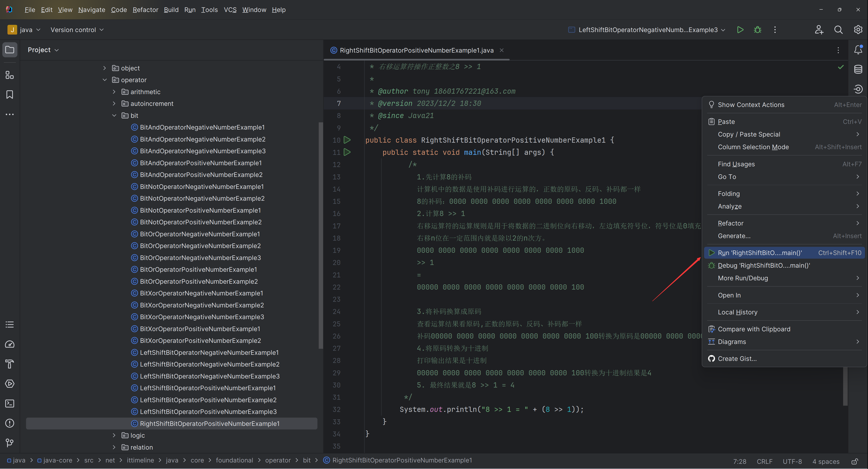Open editor tab options three-dot menu
This screenshot has height=469, width=868.
click(x=838, y=50)
